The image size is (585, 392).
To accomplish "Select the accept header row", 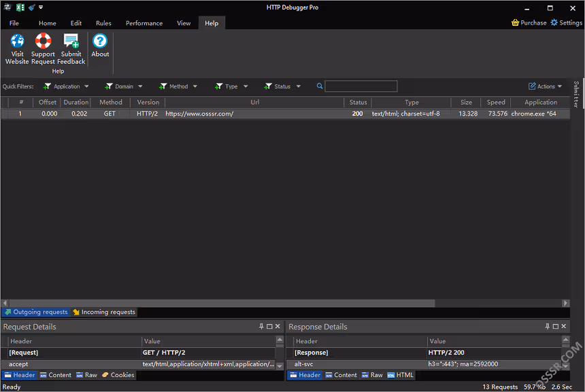I will pyautogui.click(x=138, y=364).
